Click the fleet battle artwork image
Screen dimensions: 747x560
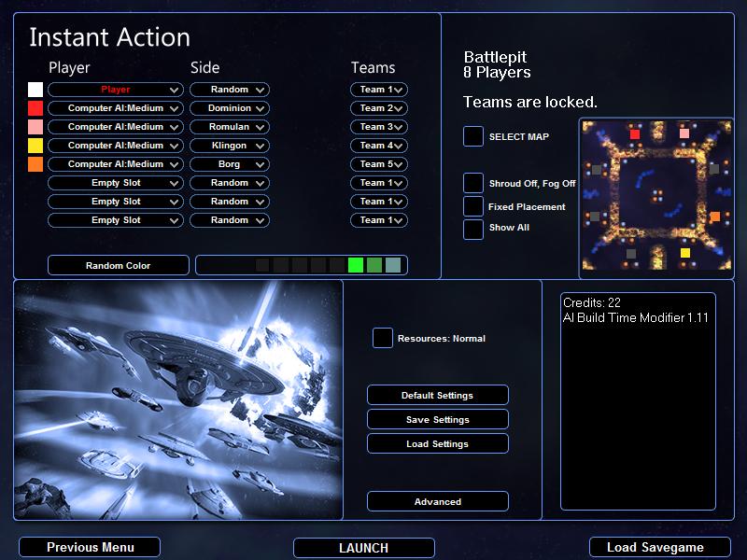coord(178,400)
